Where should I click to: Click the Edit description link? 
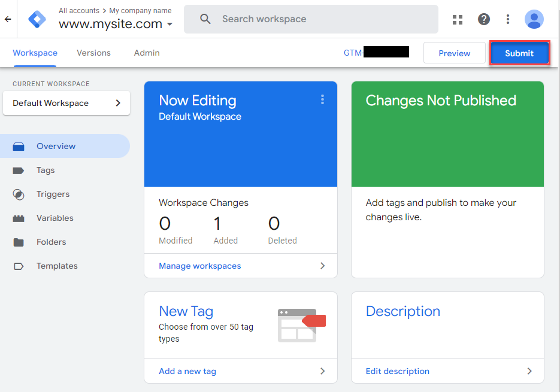pyautogui.click(x=398, y=371)
